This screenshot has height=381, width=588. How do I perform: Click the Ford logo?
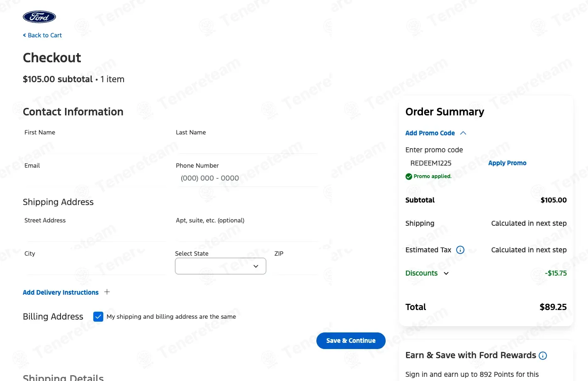tap(39, 17)
